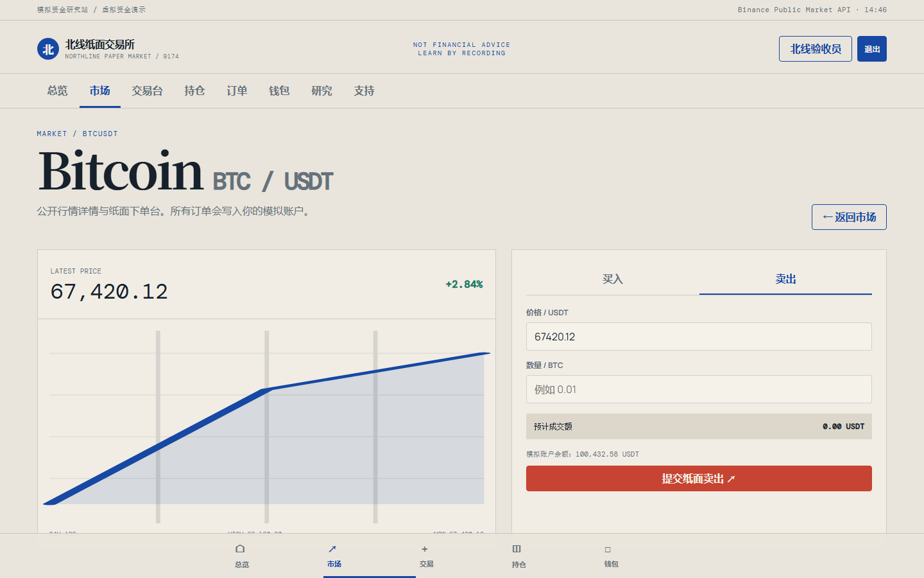924x578 pixels.
Task: Focus the 数量 / BTC quantity field
Action: tap(699, 389)
